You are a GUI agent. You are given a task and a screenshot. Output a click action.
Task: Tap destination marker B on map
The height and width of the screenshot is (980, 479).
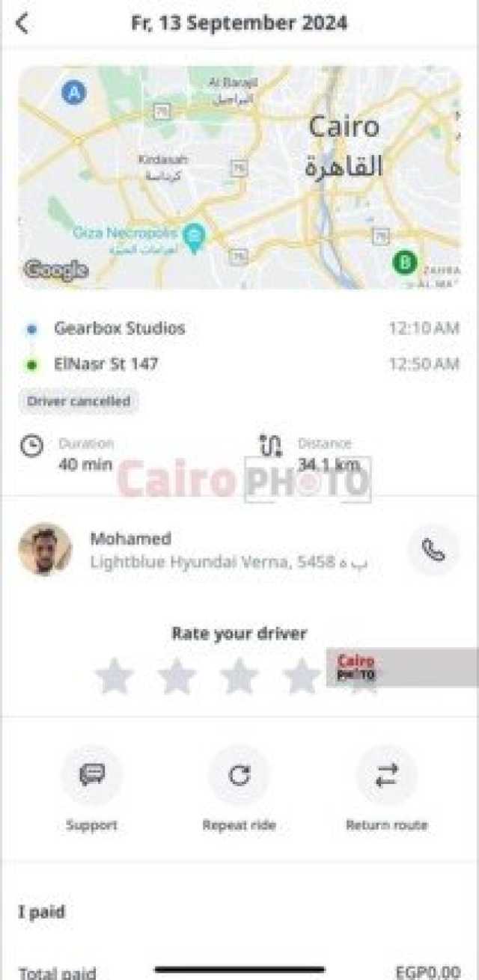point(405,263)
